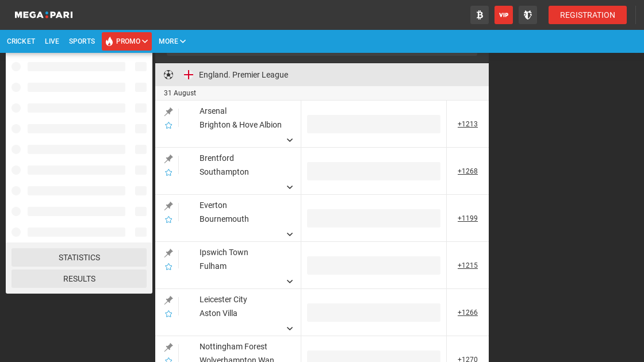Pin the Arsenal vs Brighton match
The image size is (644, 362).
click(168, 111)
